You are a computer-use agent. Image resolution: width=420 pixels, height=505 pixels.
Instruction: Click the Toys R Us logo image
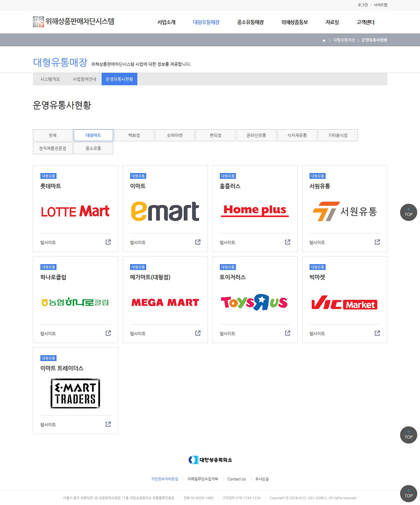(x=254, y=303)
